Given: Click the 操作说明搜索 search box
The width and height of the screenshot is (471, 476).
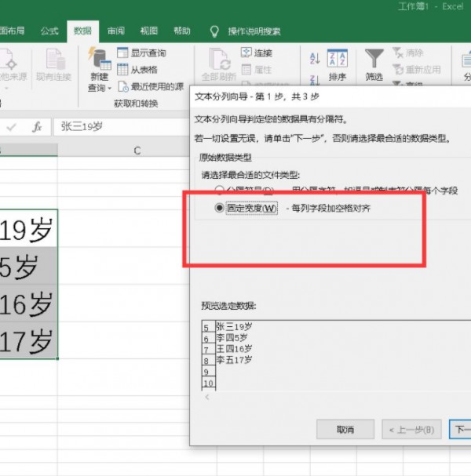Looking at the screenshot, I should (254, 31).
